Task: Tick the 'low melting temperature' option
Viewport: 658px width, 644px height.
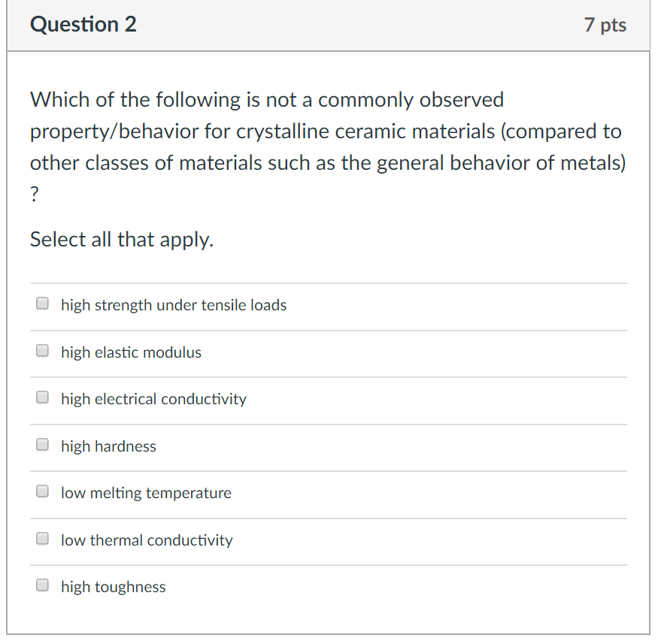Action: tap(42, 491)
